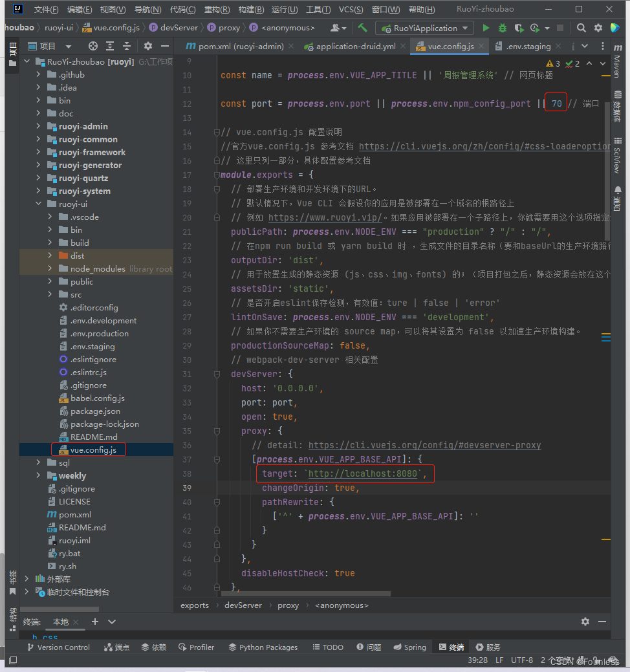Fold the module.exports block at line 17
Image resolution: width=630 pixels, height=672 pixels.
[x=217, y=175]
